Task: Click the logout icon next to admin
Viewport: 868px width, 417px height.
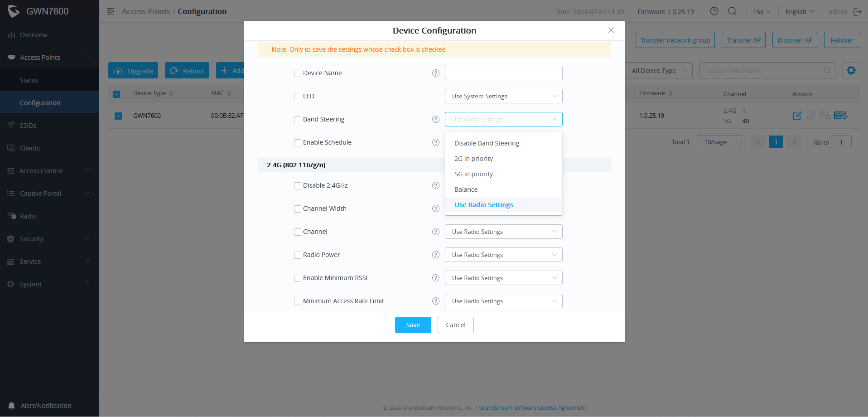Action: [x=857, y=12]
